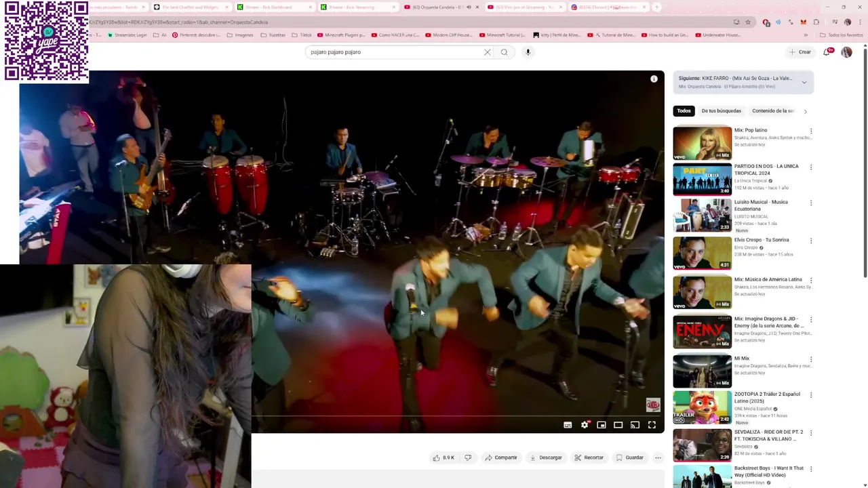Open the Streamlabs Login bookmark
868x488 pixels.
127,35
